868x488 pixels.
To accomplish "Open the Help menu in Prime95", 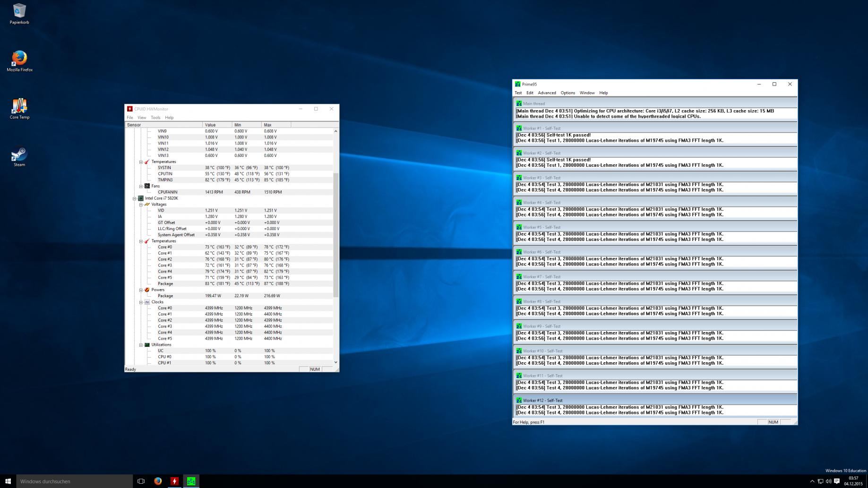I will click(x=603, y=93).
